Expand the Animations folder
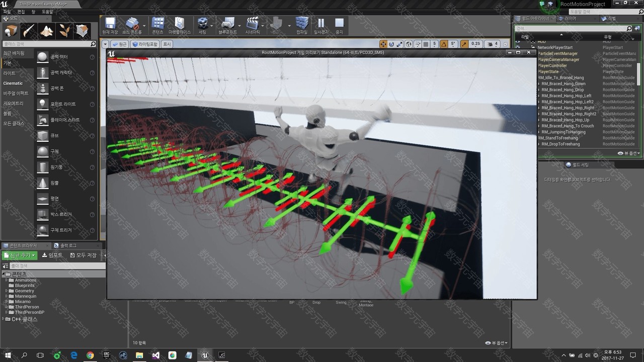Screen dimensions: 644x362 (7, 280)
